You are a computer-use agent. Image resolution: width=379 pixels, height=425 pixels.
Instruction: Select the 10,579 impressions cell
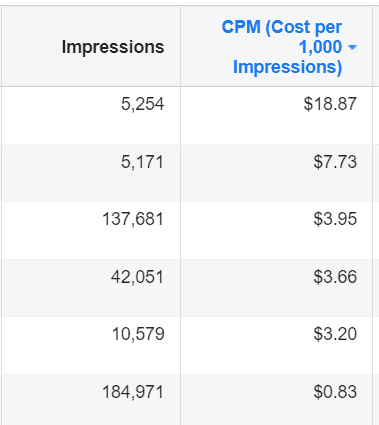(91, 345)
